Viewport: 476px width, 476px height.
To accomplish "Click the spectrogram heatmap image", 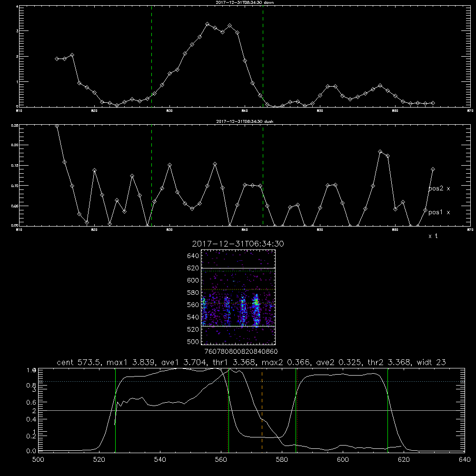I will (238, 297).
